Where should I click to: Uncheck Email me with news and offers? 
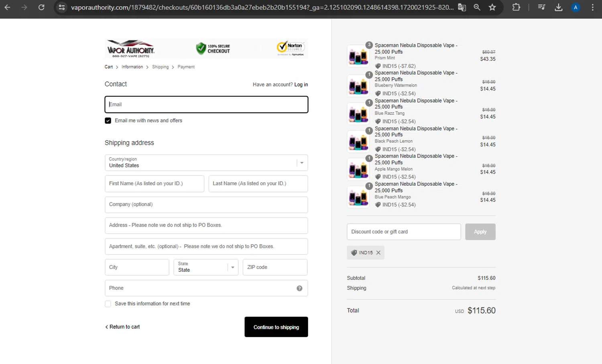tap(108, 121)
